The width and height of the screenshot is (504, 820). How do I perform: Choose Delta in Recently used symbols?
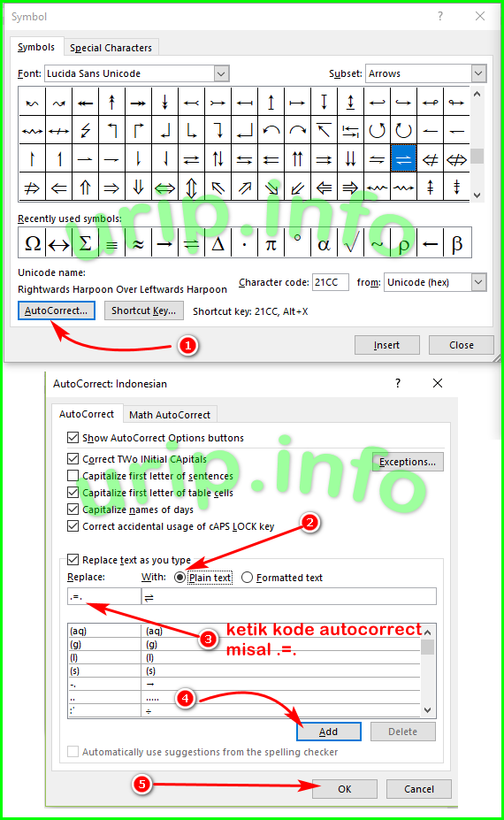tap(218, 243)
